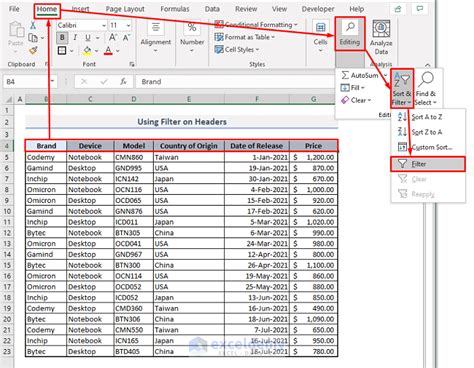Select the Format Painter brush
This screenshot has height=368, width=474.
[33, 51]
